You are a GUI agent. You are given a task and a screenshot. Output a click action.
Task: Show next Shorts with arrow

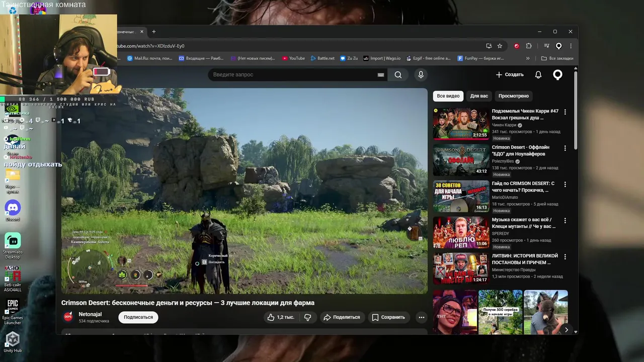pos(567,330)
